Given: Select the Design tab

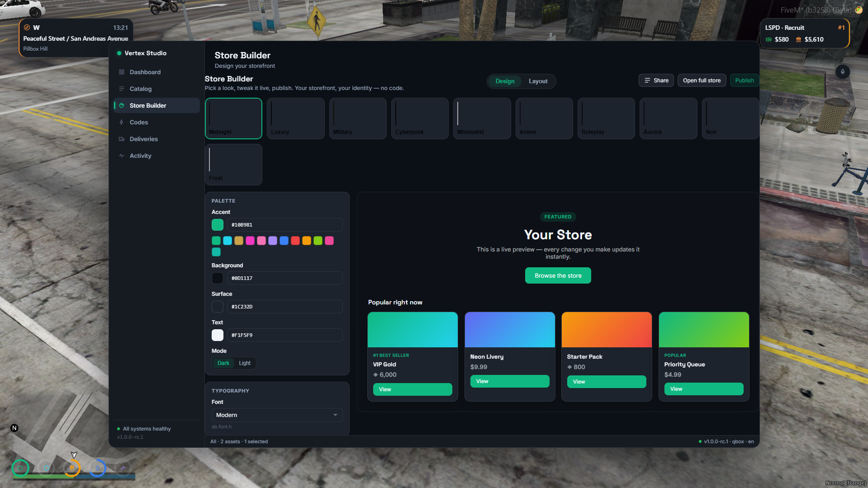Looking at the screenshot, I should click(x=505, y=81).
